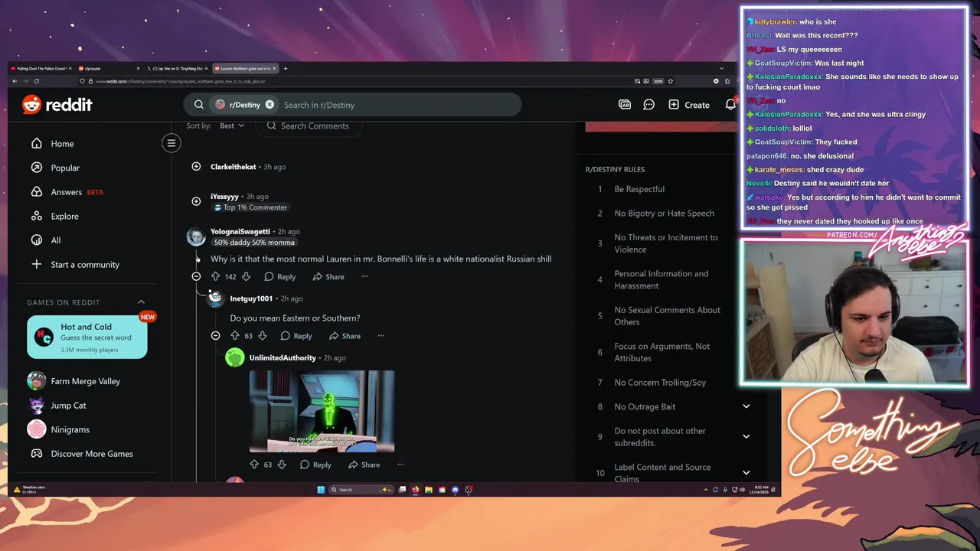Open Reddit notifications bell
Image resolution: width=980 pixels, height=551 pixels.
tap(730, 105)
